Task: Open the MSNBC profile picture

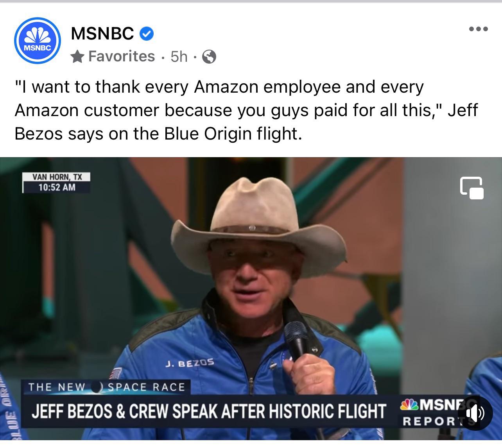Action: pyautogui.click(x=38, y=41)
